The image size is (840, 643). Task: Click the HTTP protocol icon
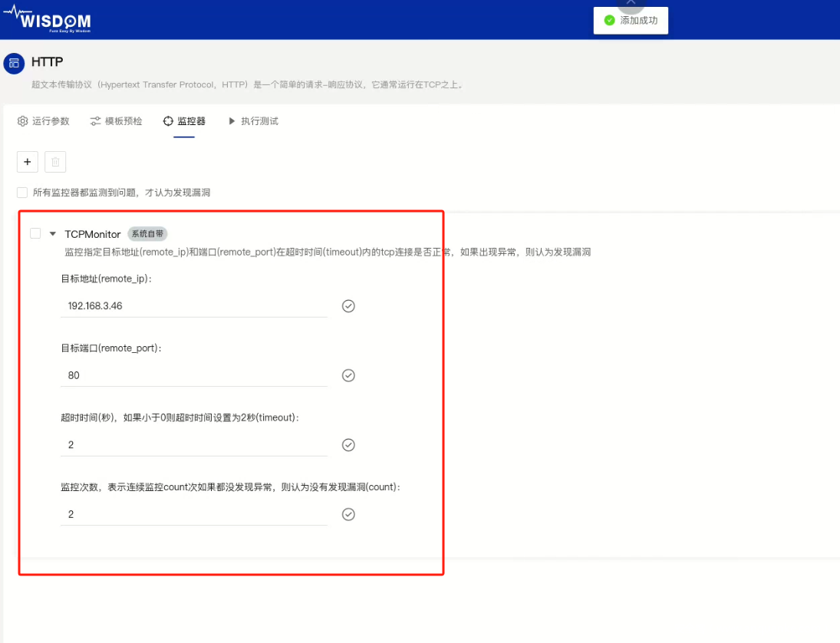[x=14, y=63]
